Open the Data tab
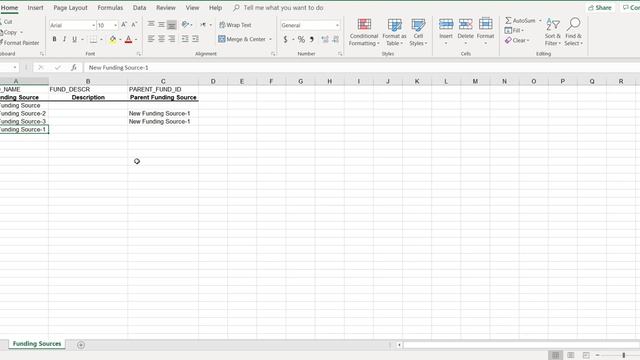 pos(139,8)
